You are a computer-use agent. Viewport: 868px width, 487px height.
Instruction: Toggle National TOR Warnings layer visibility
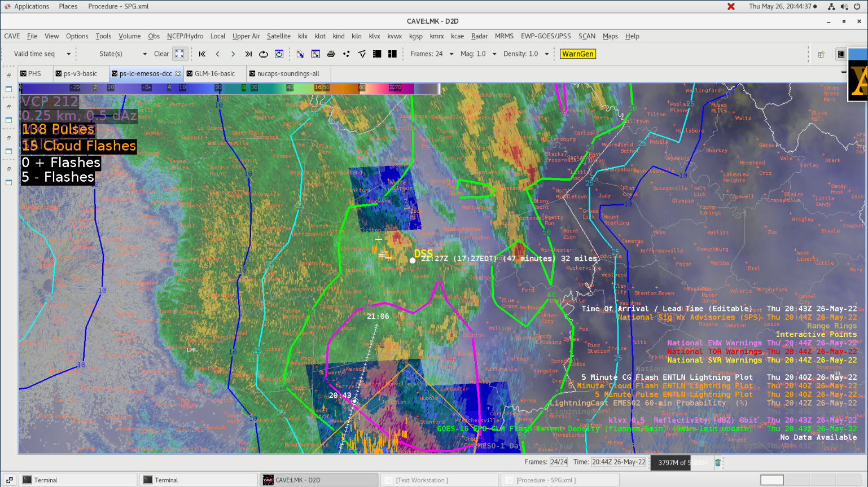tap(714, 352)
